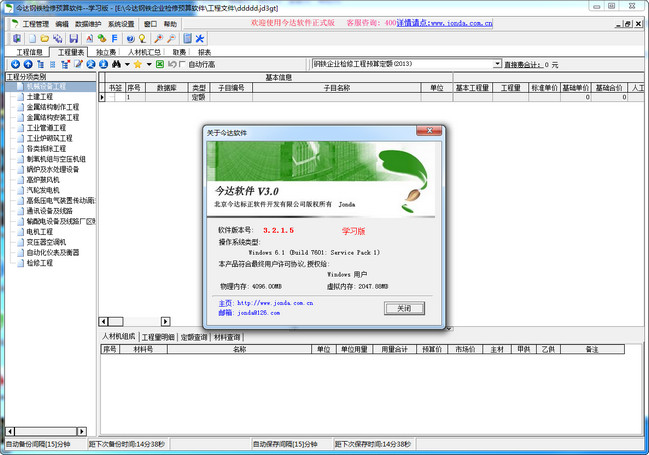This screenshot has width=649, height=455.
Task: Select 检修工程 tree item
Action: pos(40,262)
